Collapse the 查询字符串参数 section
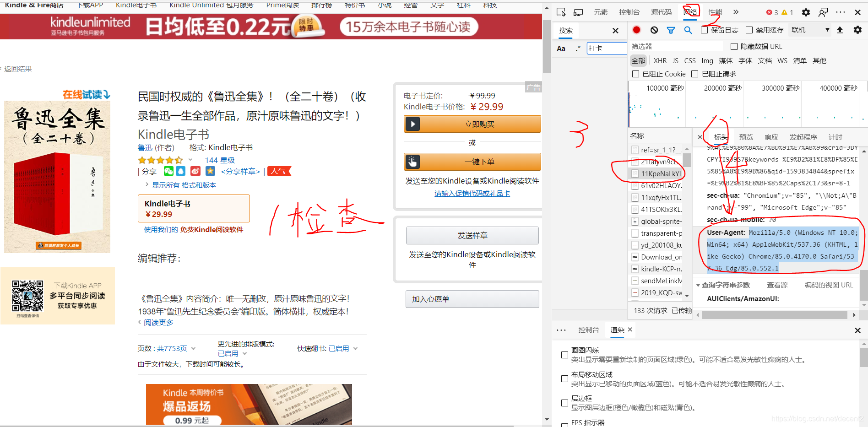868x427 pixels. pyautogui.click(x=698, y=285)
